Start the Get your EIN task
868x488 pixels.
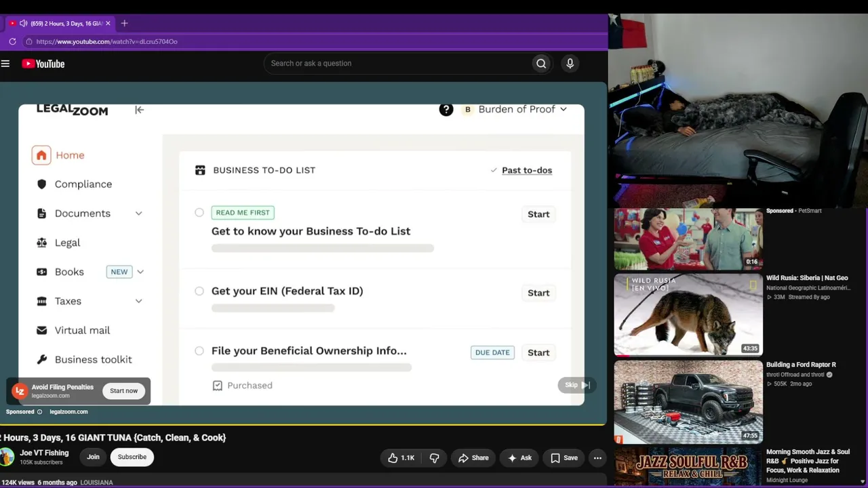click(538, 293)
